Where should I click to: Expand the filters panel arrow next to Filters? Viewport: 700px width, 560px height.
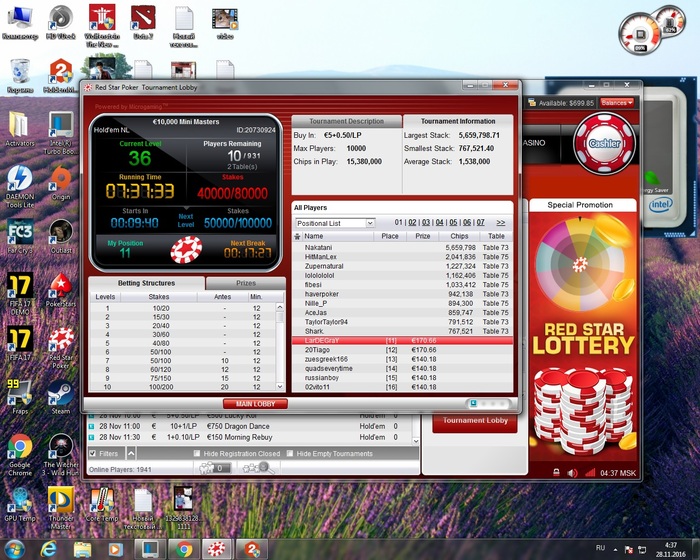click(131, 453)
